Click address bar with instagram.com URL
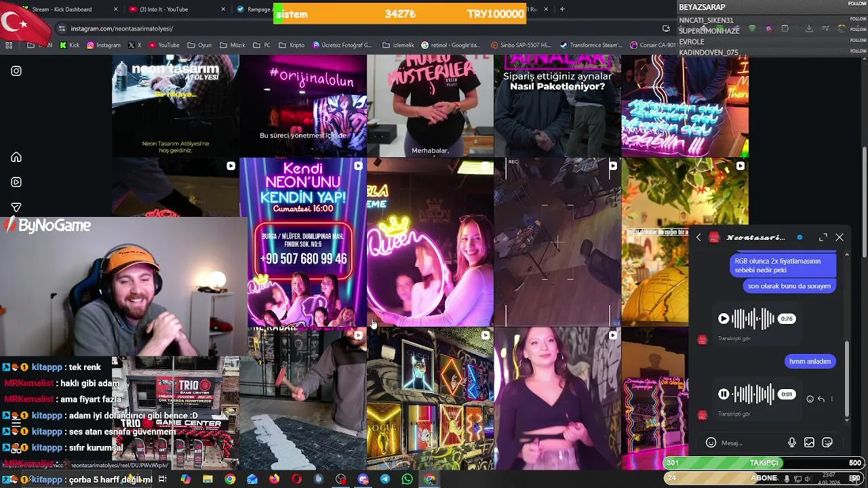 359,28
